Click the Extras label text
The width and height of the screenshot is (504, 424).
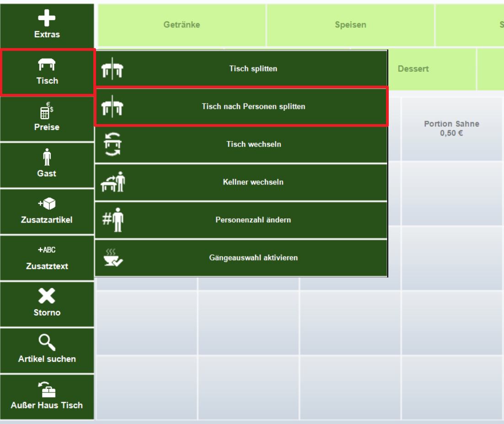click(x=47, y=34)
